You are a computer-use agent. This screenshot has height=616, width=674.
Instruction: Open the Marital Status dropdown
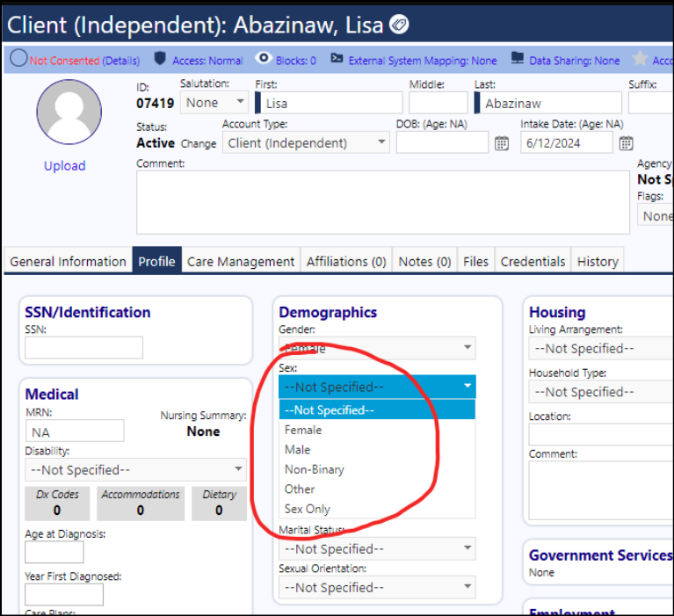(x=377, y=548)
